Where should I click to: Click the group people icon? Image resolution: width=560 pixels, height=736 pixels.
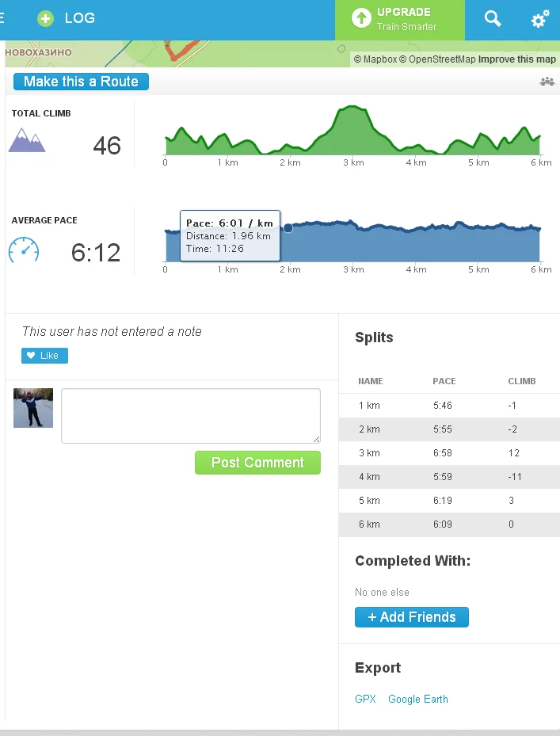(547, 82)
